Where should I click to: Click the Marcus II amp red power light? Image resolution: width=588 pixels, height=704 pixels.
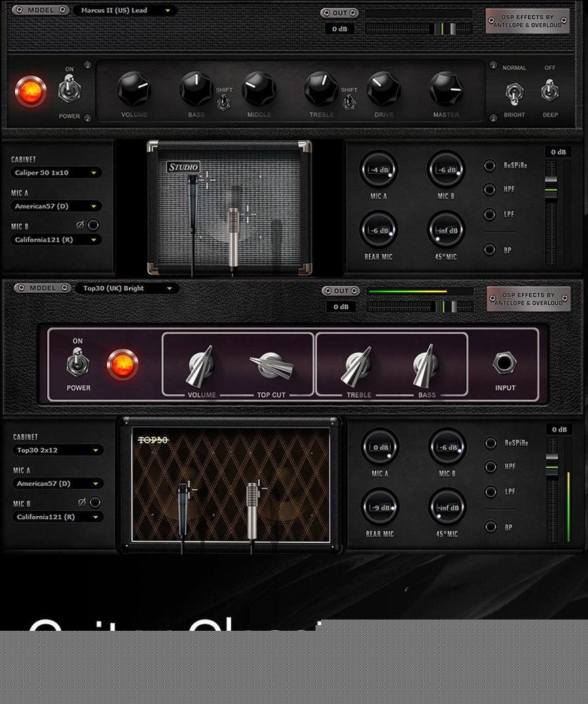(30, 91)
